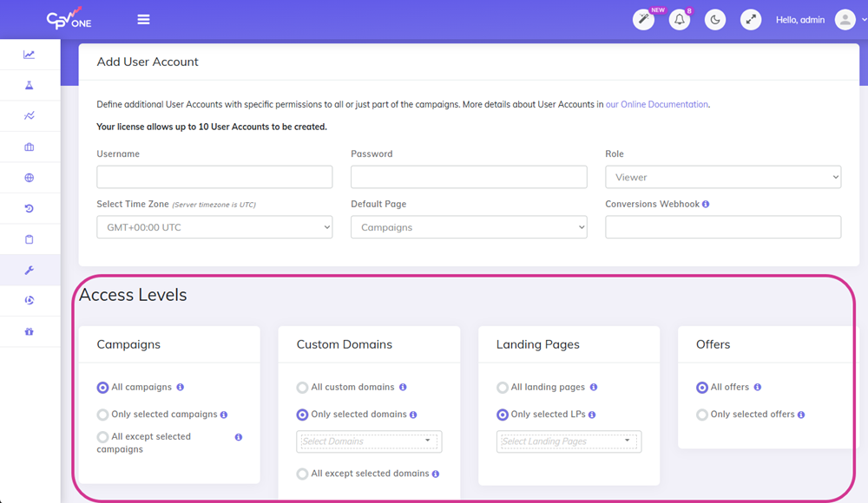The height and width of the screenshot is (503, 868).
Task: Open the globe domains icon in sidebar
Action: point(30,177)
